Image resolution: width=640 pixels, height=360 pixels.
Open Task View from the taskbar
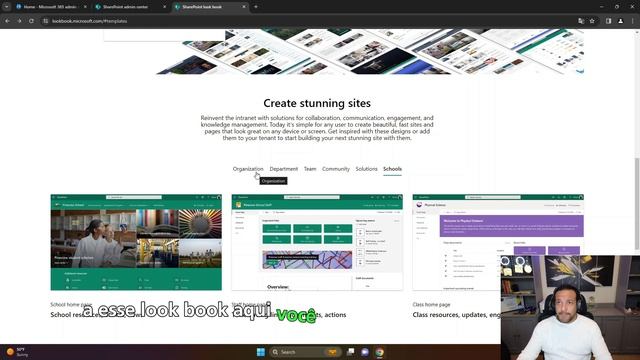(x=350, y=352)
